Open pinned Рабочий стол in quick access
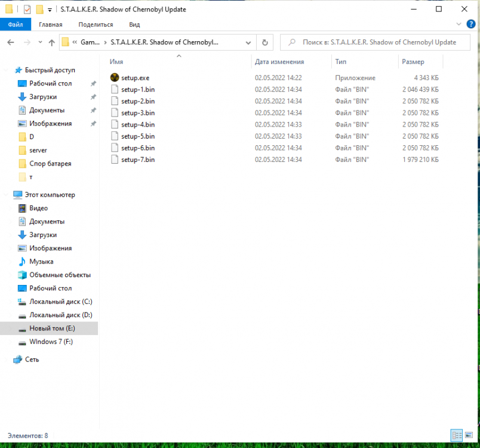480x448 pixels. coord(51,83)
